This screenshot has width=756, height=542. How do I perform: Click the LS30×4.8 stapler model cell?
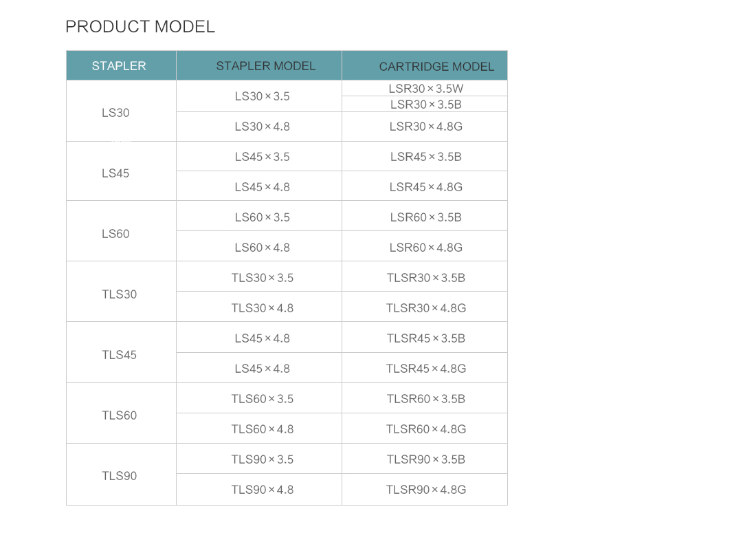tap(259, 127)
